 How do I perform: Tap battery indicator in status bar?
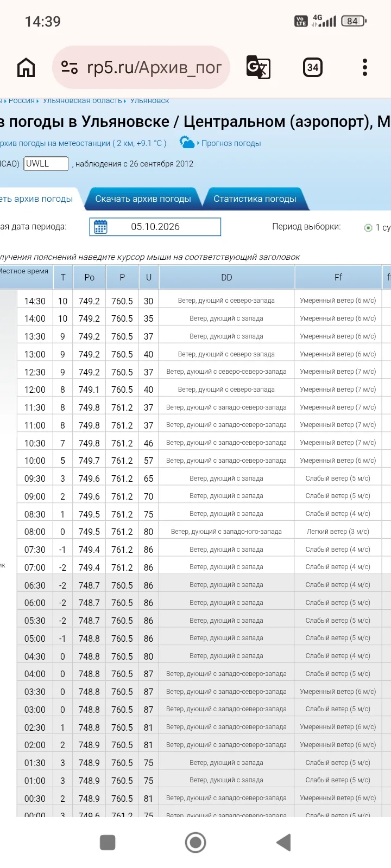(x=354, y=21)
